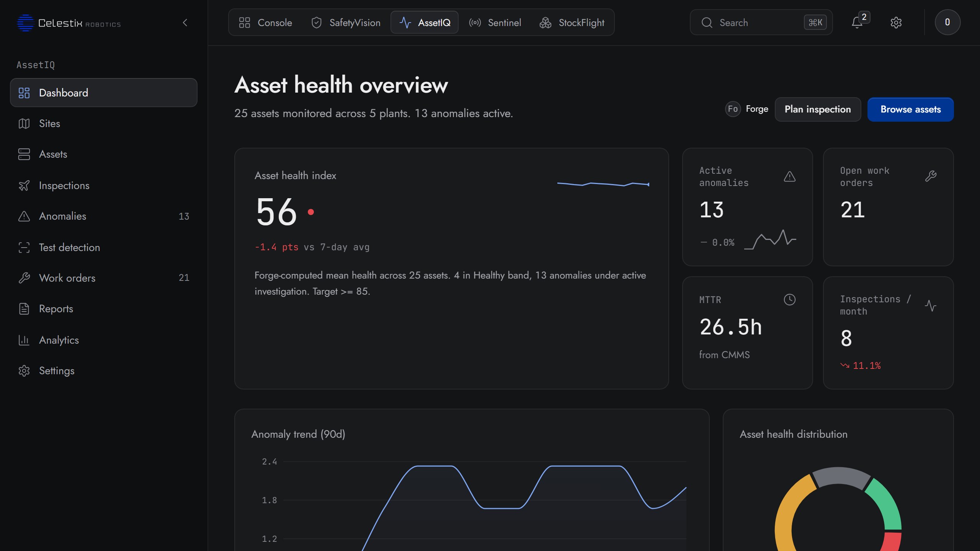
Task: Click the clock icon on MTTR card
Action: [789, 300]
